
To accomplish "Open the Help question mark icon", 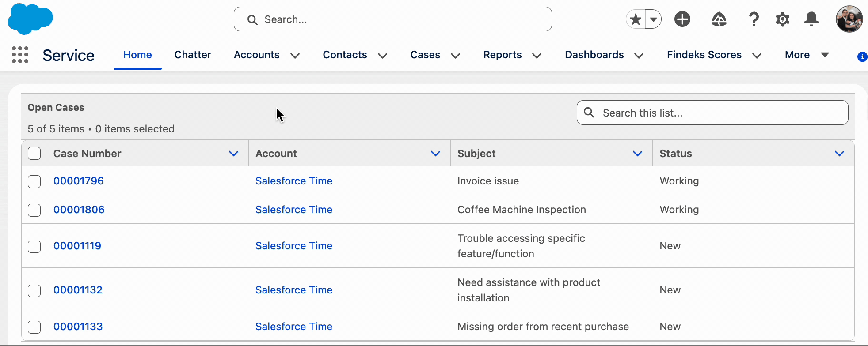I will [x=754, y=19].
